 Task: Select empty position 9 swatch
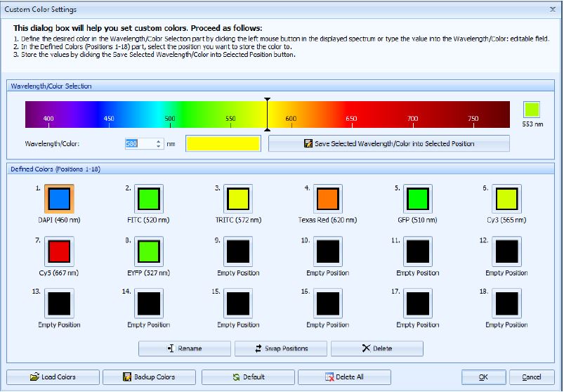click(238, 251)
